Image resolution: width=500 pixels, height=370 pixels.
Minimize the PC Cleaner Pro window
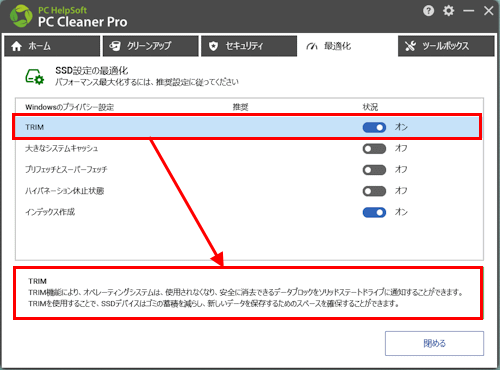(468, 11)
